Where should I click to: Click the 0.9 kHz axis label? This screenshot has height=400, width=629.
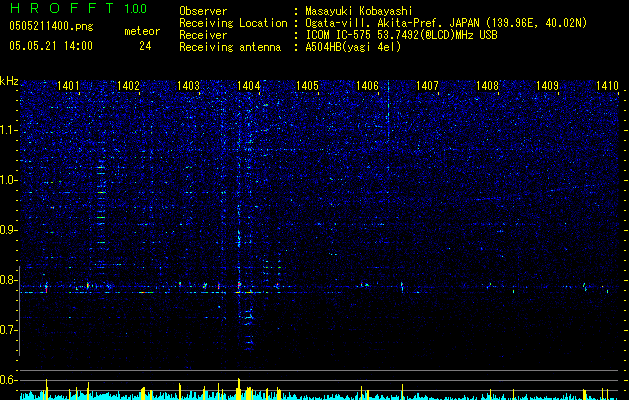[x=8, y=230]
